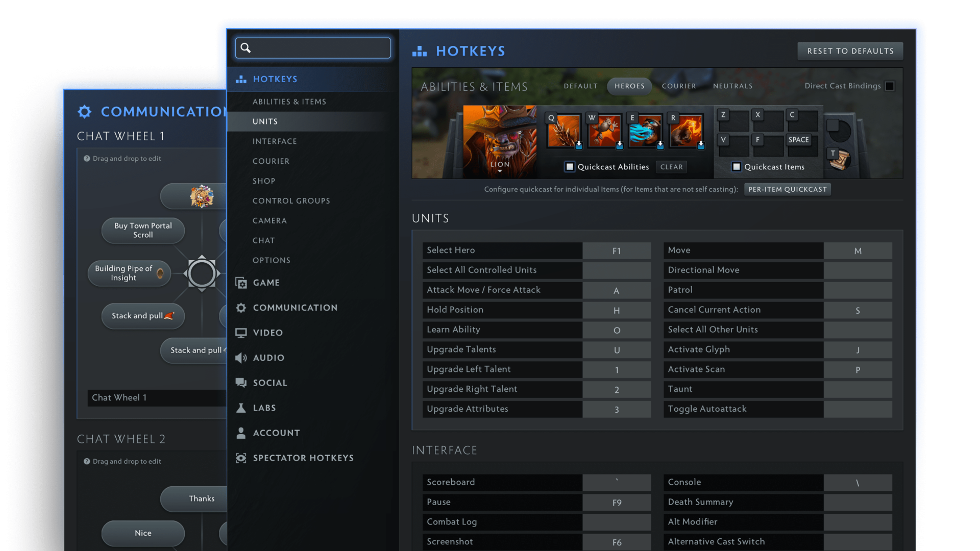Click into the settings search field
The width and height of the screenshot is (980, 551).
point(313,48)
